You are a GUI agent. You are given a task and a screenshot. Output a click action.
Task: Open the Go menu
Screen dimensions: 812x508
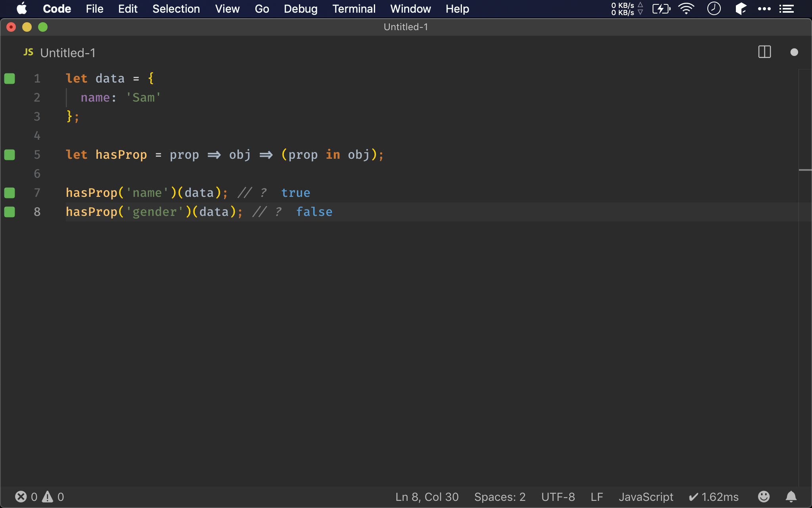point(262,9)
